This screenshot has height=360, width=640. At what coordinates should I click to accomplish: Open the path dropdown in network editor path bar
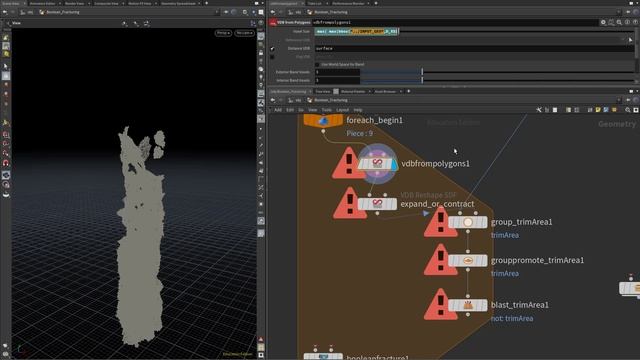point(619,100)
